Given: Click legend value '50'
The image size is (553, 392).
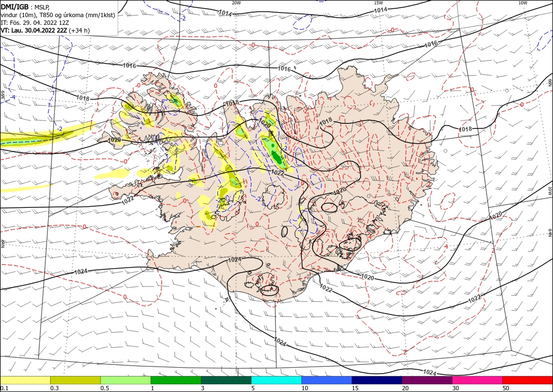Looking at the screenshot, I should click(506, 388).
